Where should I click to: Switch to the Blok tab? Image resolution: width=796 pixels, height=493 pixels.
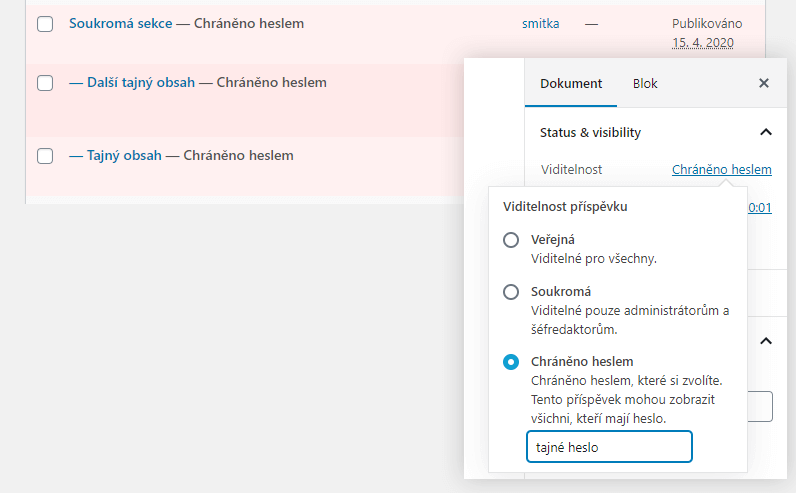click(x=645, y=83)
